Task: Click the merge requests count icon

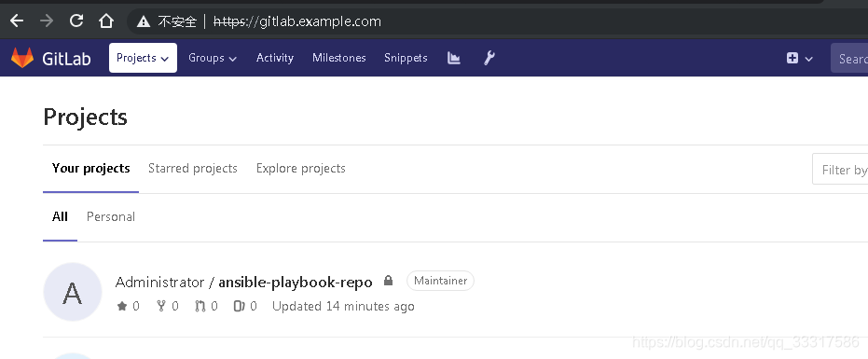Action: click(200, 306)
